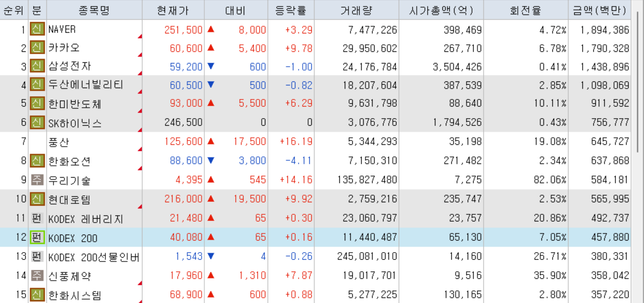Click the red up arrow in 현대로템 row

point(211,199)
